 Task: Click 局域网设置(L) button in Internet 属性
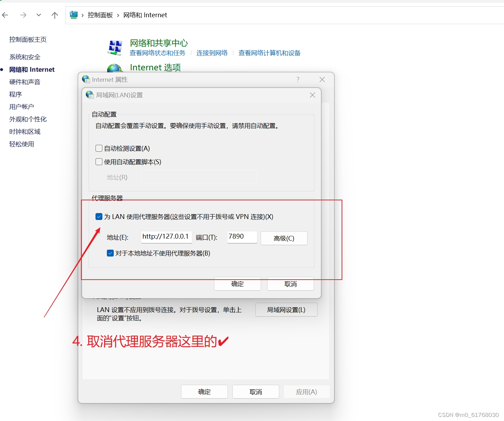pos(286,310)
